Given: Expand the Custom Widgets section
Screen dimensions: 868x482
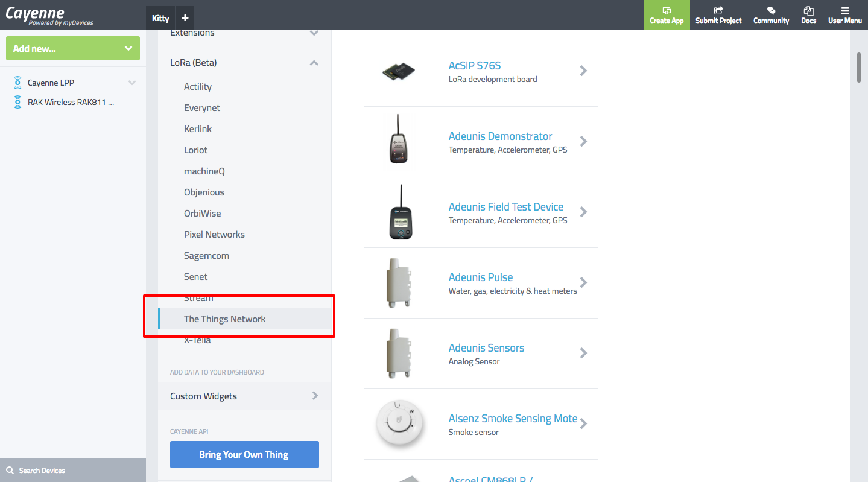Looking at the screenshot, I should (315, 396).
